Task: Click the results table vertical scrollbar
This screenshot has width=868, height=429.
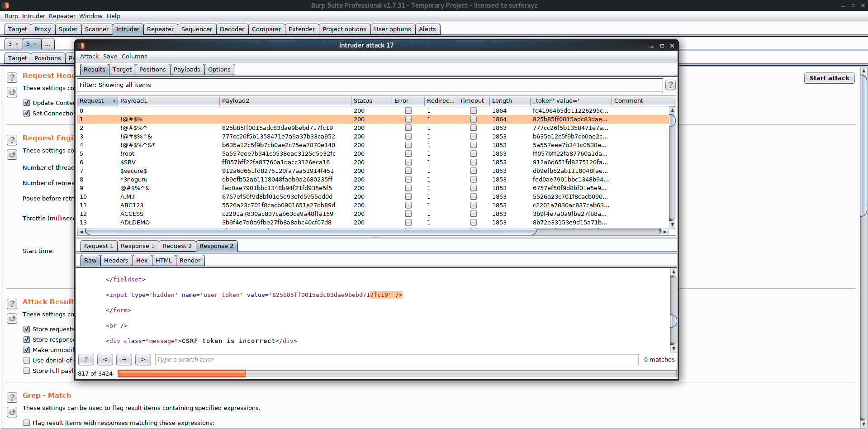Action: 672,167
